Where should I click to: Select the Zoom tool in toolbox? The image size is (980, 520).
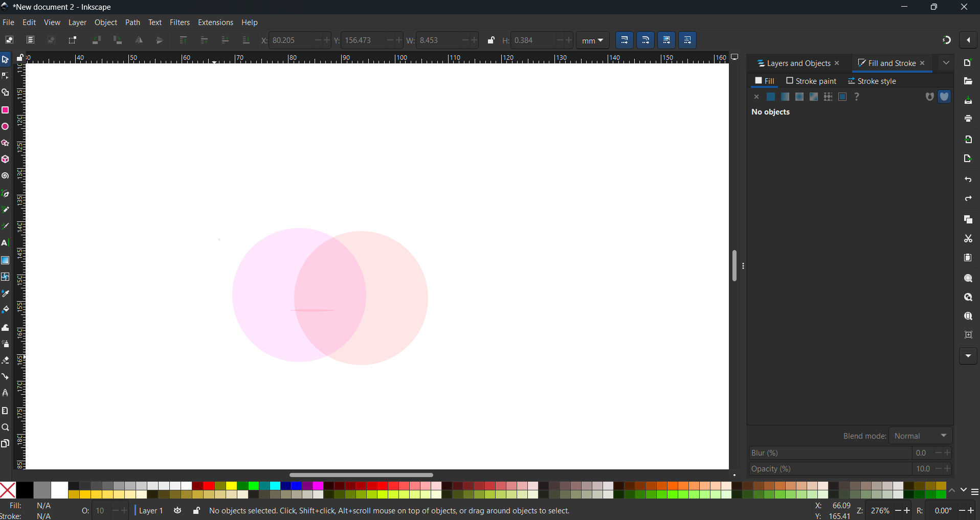5,427
